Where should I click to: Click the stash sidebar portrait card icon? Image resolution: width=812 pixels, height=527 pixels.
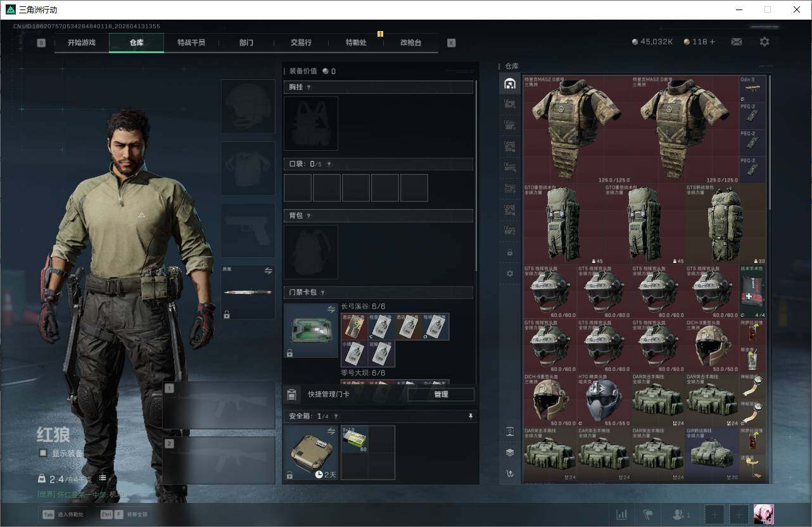tap(510, 431)
